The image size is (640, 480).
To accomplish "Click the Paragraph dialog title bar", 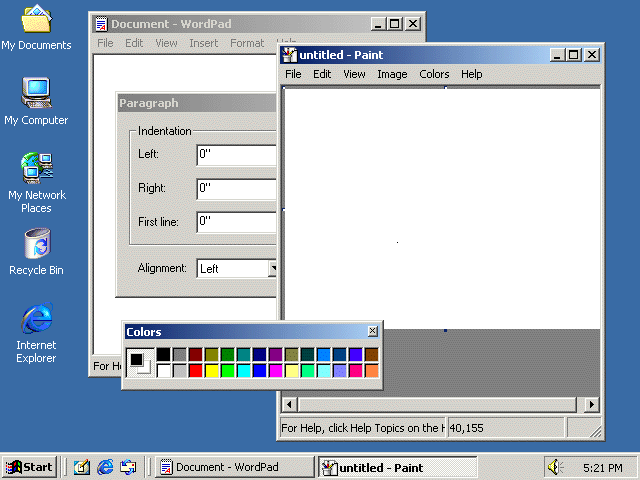I will click(197, 103).
